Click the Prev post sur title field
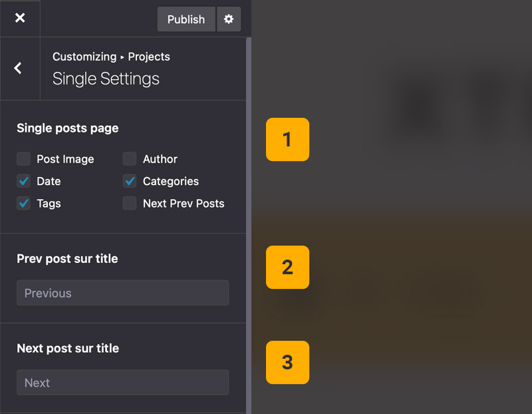This screenshot has width=532, height=414. click(122, 293)
